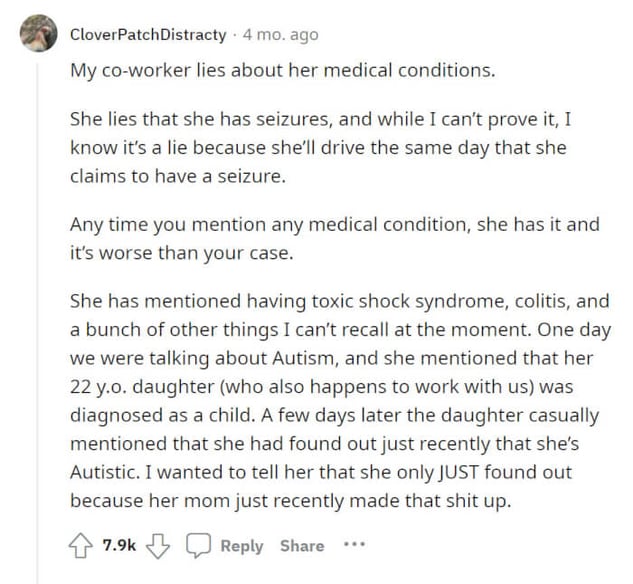Downvote the comment about the co-worker
The height and width of the screenshot is (584, 633).
tap(157, 546)
